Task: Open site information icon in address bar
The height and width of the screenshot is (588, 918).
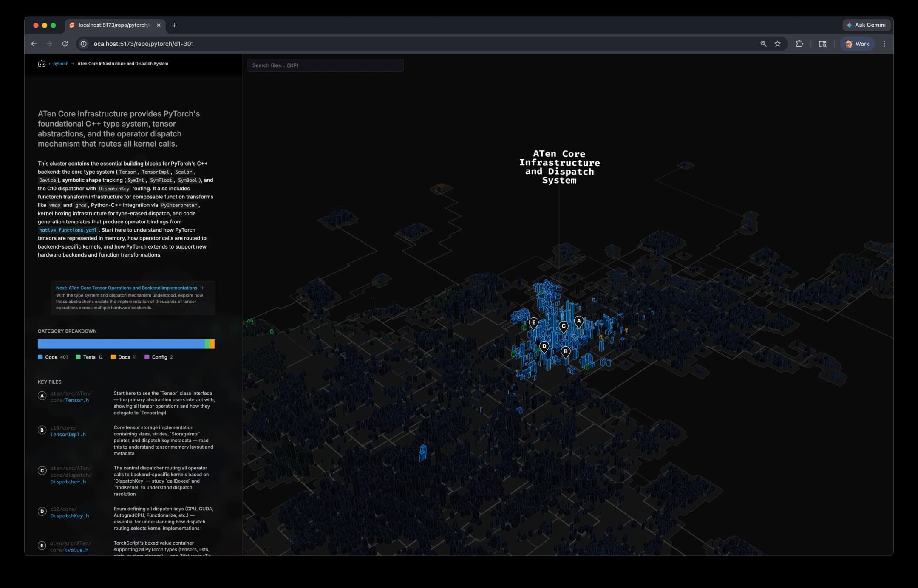Action: (84, 44)
